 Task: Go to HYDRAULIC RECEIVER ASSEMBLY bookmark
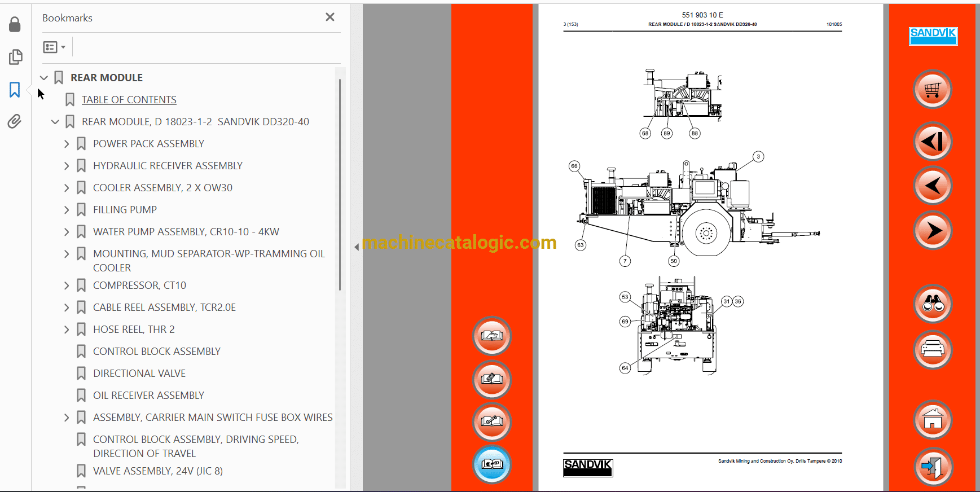coord(168,166)
